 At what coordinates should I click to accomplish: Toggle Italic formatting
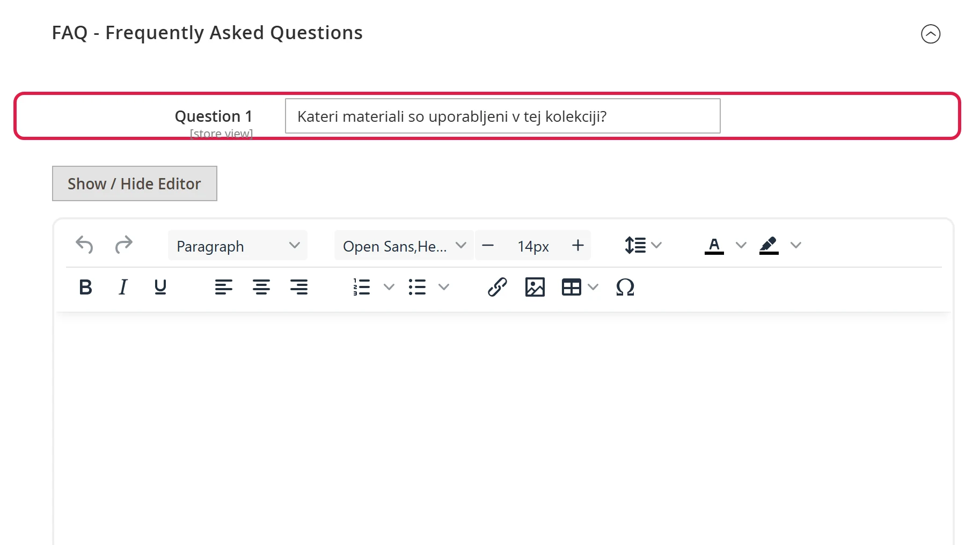123,287
